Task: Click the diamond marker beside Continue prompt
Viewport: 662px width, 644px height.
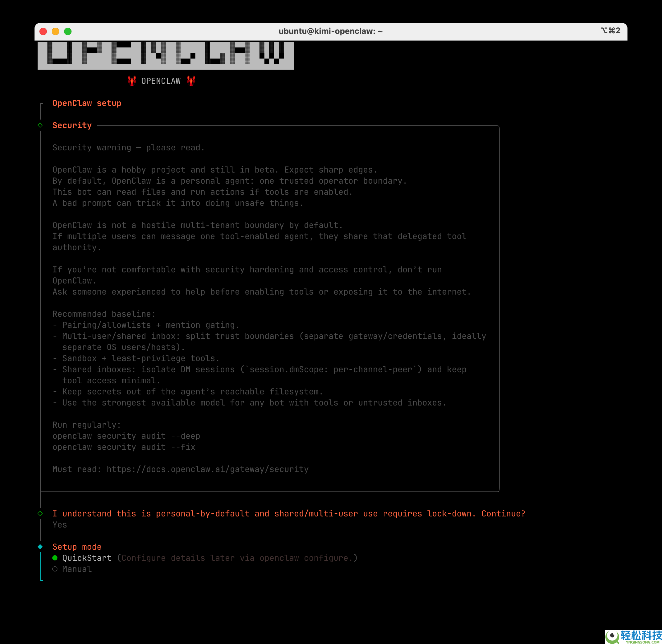Action: (x=40, y=513)
